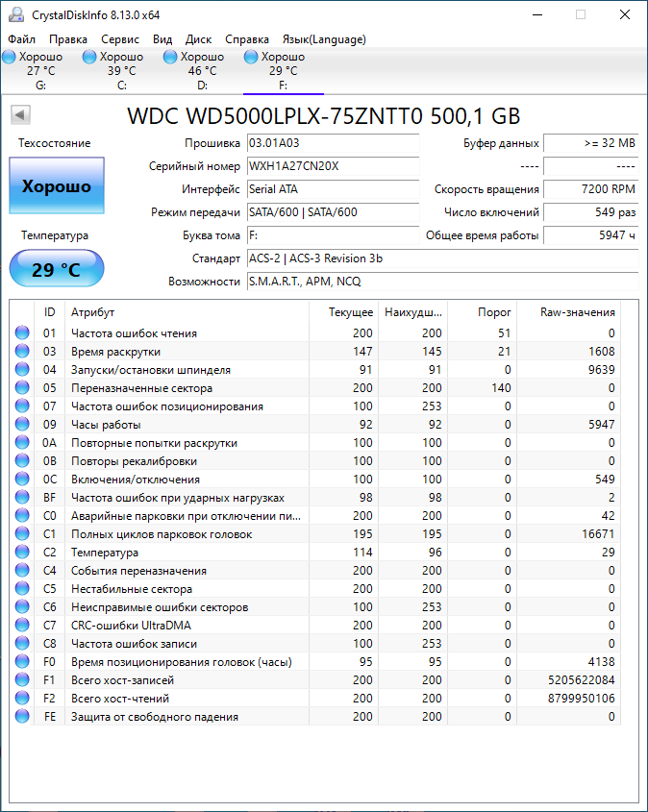The width and height of the screenshot is (648, 812).
Task: Switch to disk D: tab at 46 °C
Action: click(x=202, y=70)
